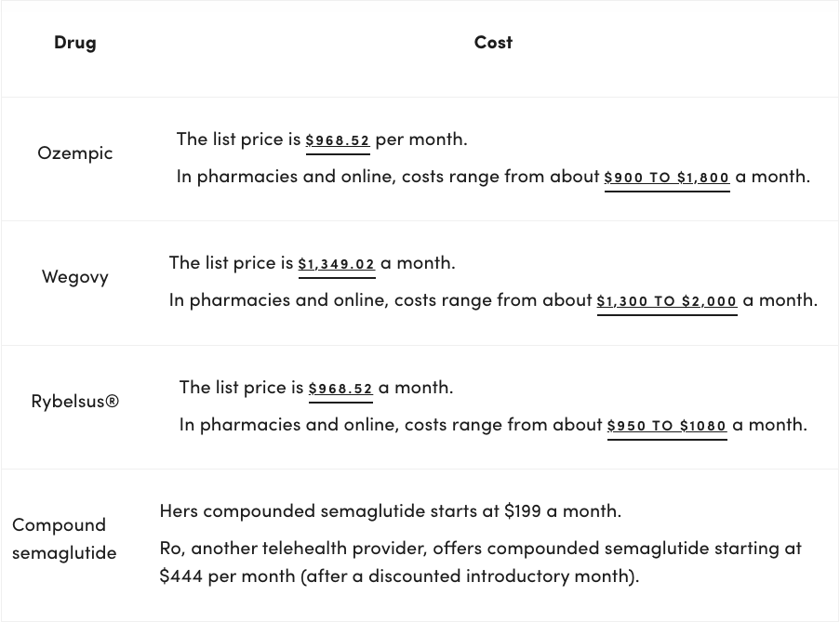
Task: Click the '$444 per month' text line
Action: pyautogui.click(x=399, y=576)
